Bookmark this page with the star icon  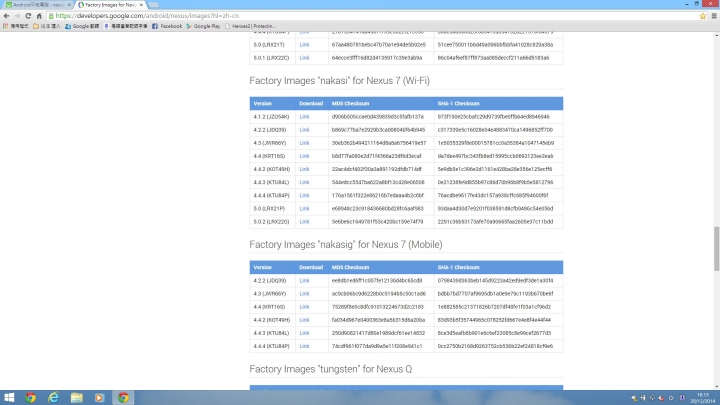pos(703,16)
